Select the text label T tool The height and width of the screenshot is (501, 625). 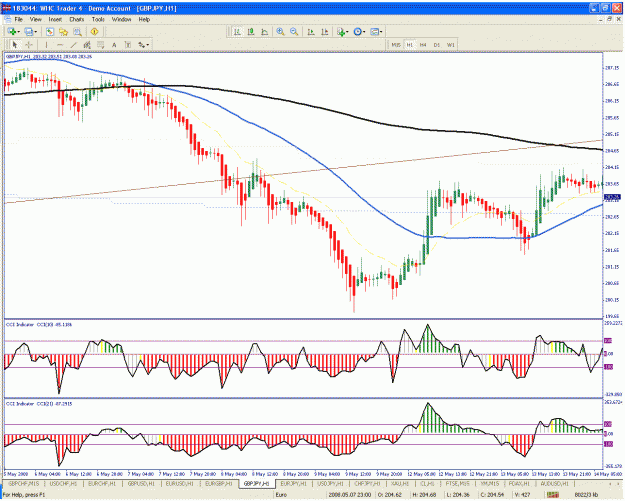coord(128,45)
